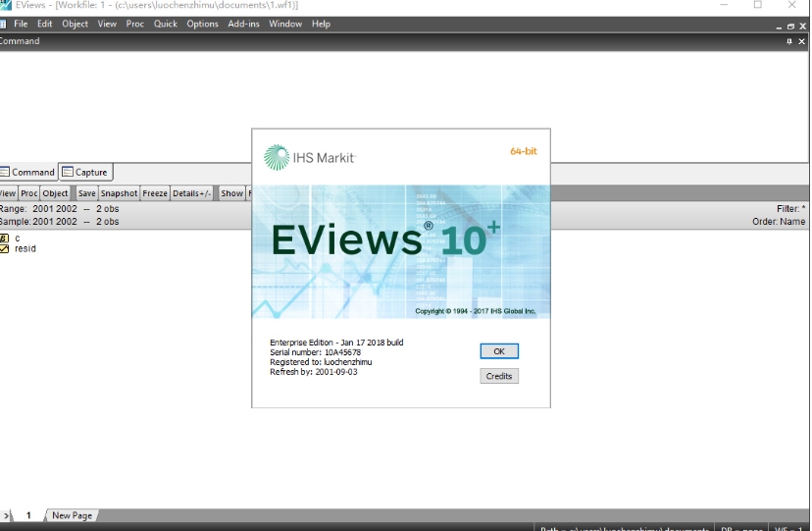This screenshot has height=531, width=812.
Task: Click the Filter: * label
Action: 790,209
